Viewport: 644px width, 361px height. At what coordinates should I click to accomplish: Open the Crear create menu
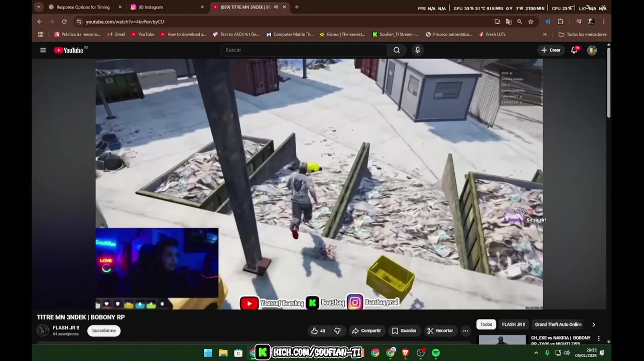pyautogui.click(x=551, y=50)
